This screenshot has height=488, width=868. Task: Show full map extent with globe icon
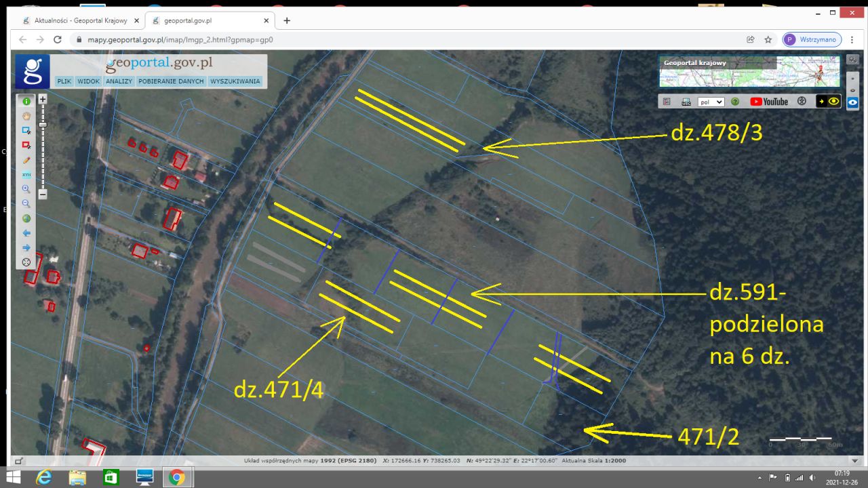[x=26, y=218]
